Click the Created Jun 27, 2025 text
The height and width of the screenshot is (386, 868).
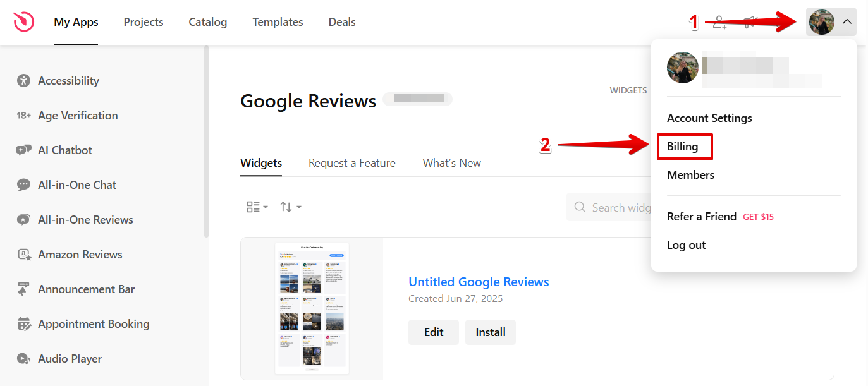tap(456, 299)
